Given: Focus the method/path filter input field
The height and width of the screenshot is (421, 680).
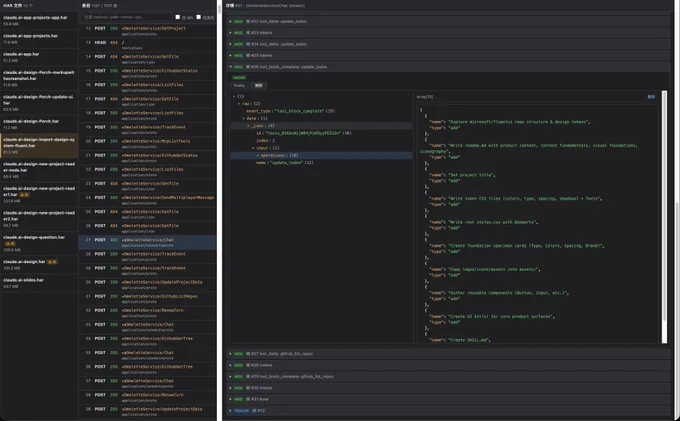Looking at the screenshot, I should coord(127,17).
